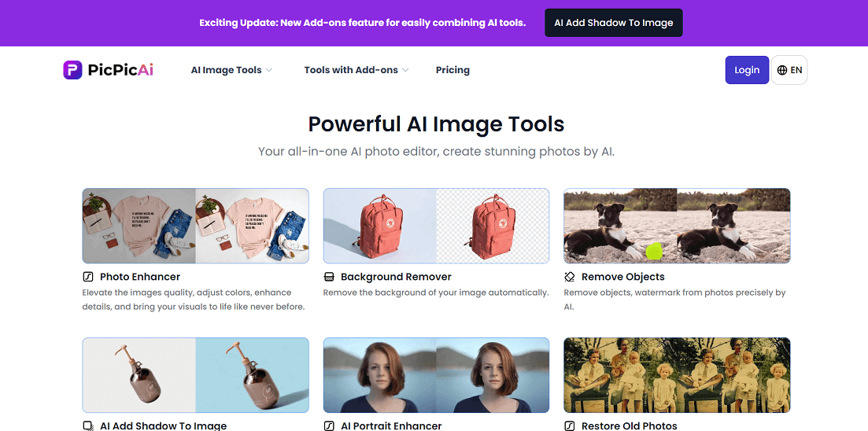Click the AI Add Shadow icon

(88, 425)
